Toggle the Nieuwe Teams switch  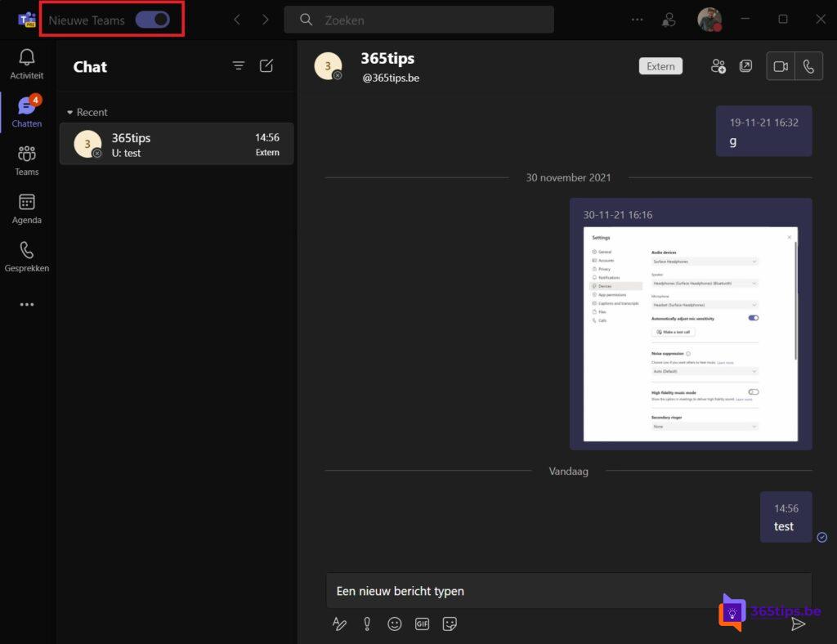click(x=153, y=20)
